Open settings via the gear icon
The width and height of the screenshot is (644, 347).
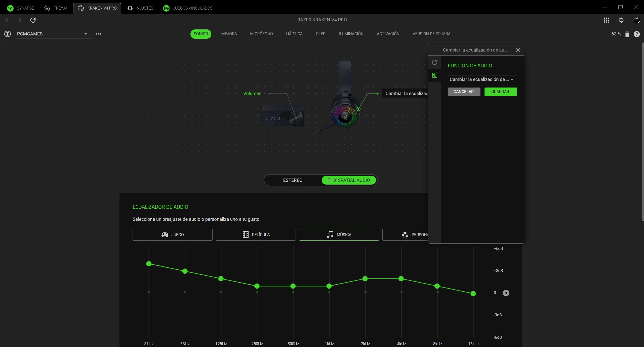click(x=621, y=20)
